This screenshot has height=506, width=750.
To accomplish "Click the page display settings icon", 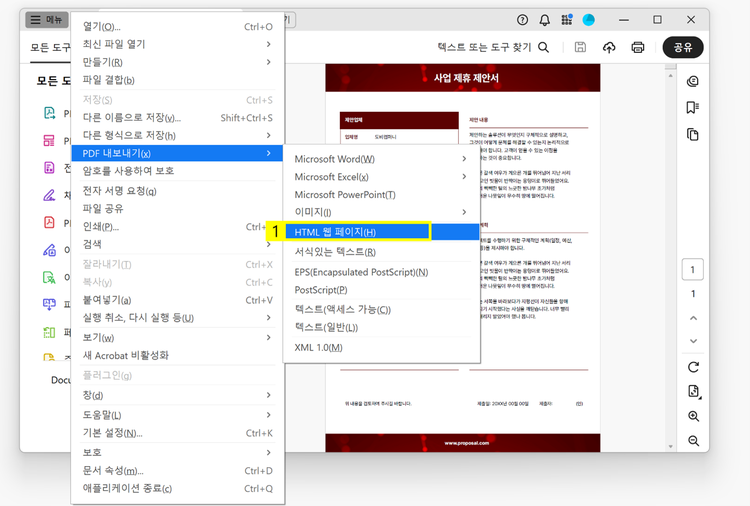I will [694, 392].
